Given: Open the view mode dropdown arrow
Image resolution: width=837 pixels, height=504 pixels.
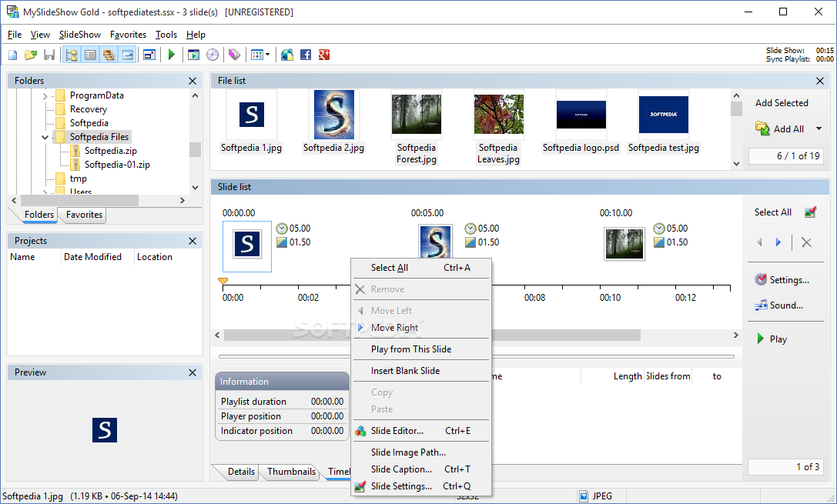Looking at the screenshot, I should pyautogui.click(x=267, y=55).
